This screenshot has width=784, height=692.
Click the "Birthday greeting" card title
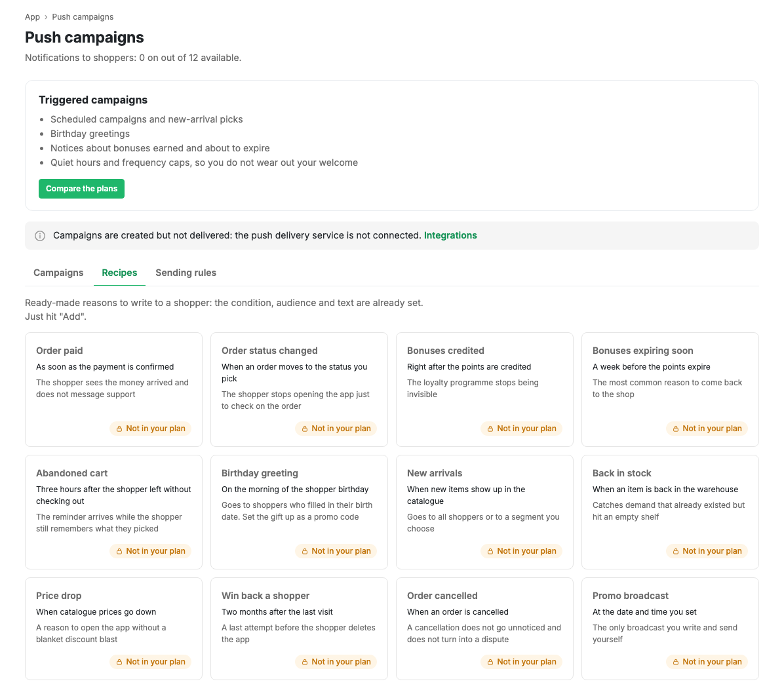click(260, 474)
